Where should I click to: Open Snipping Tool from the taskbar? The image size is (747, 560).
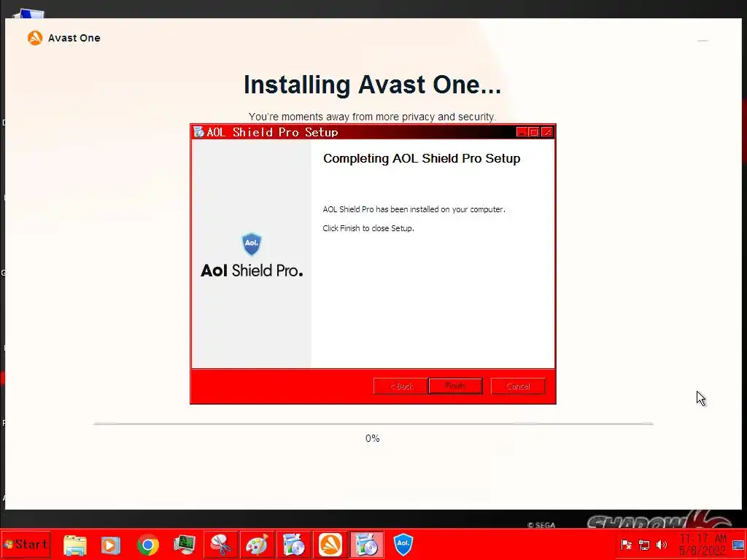click(220, 544)
